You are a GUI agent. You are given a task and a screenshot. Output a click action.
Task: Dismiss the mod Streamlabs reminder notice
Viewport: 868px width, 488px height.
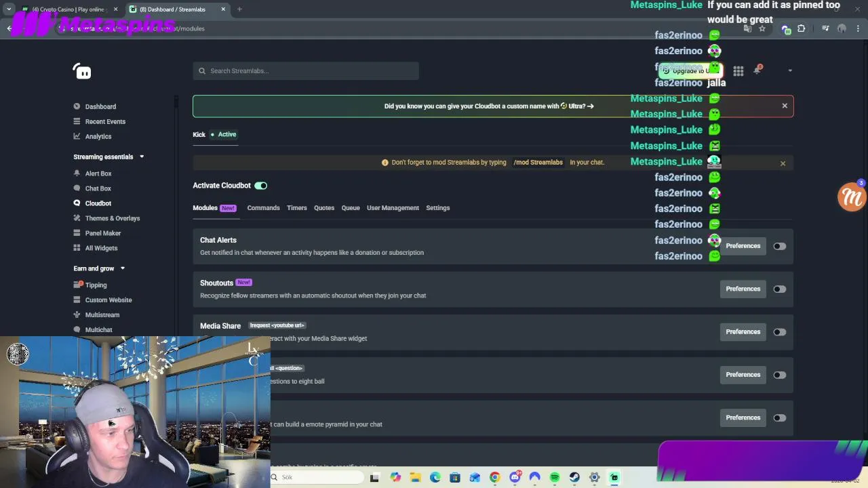coord(783,163)
